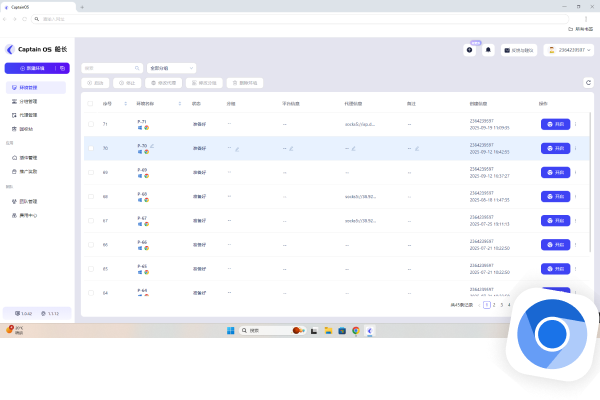Open the account 2364239597 dropdown
The width and height of the screenshot is (600, 400).
point(568,49)
